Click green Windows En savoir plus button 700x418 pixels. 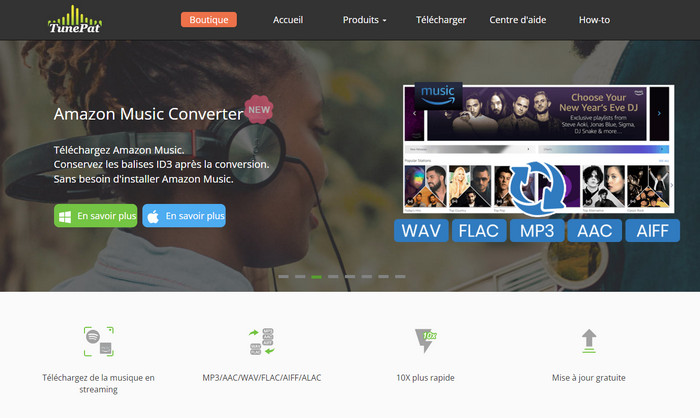tap(96, 216)
